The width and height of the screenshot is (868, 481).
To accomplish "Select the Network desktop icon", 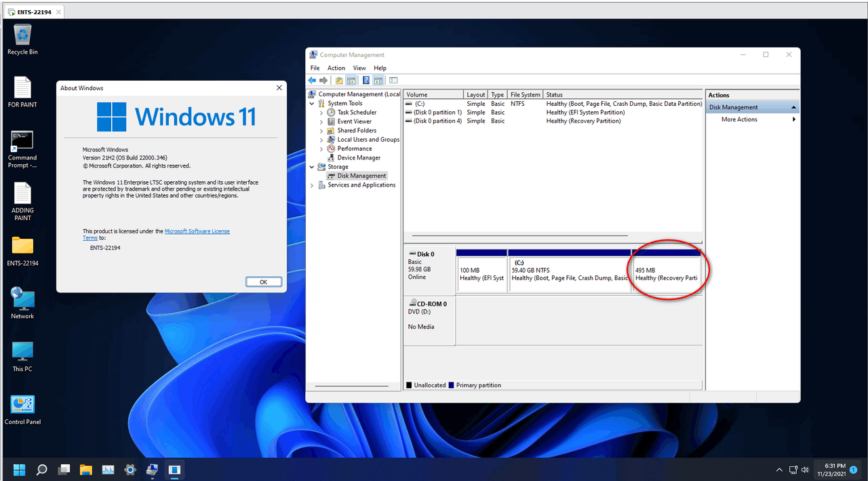I will pyautogui.click(x=22, y=303).
